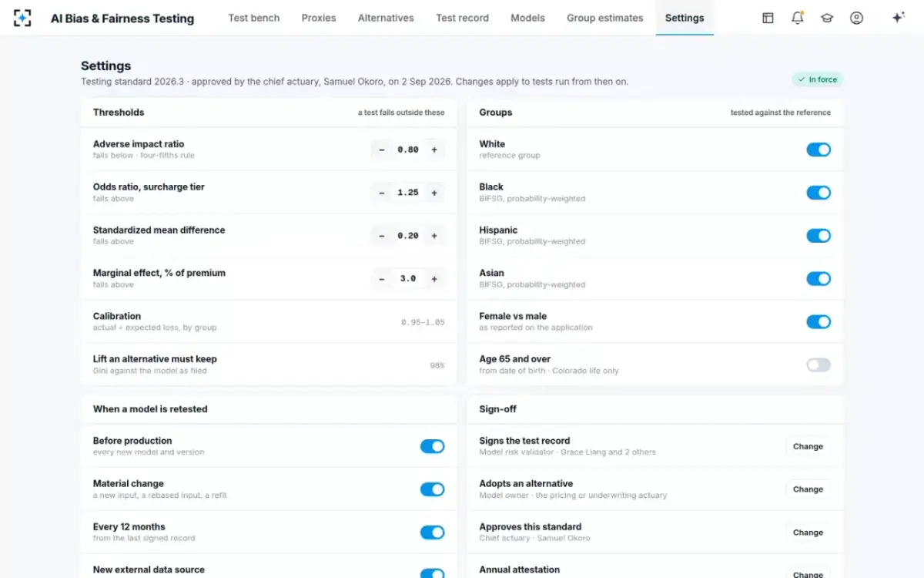Image resolution: width=924 pixels, height=578 pixels.
Task: Toggle the Female vs male switch
Action: pos(819,322)
